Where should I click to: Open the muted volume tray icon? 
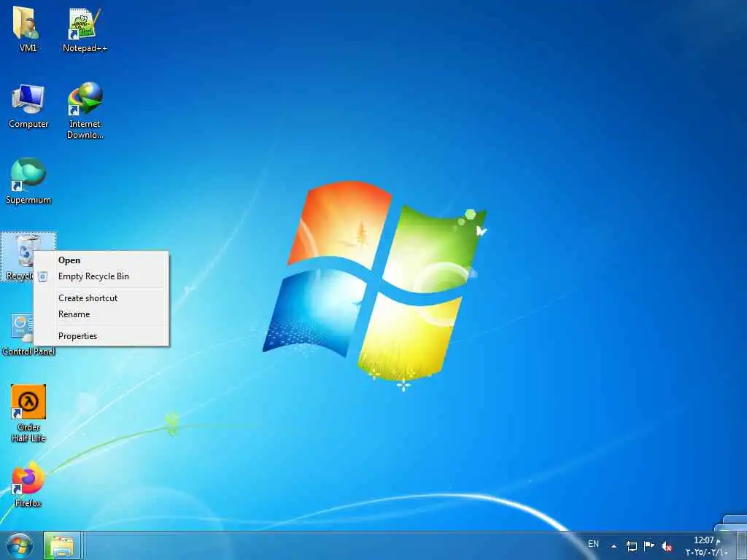coord(667,547)
